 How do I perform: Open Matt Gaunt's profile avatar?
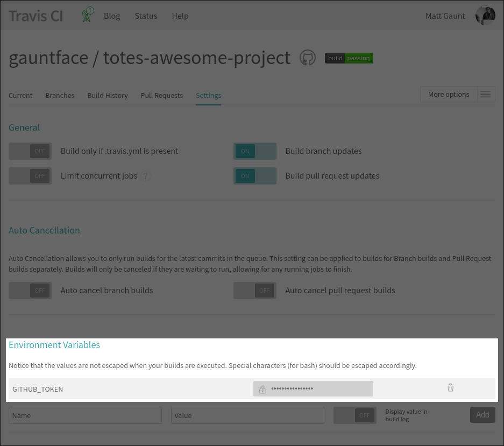(485, 16)
